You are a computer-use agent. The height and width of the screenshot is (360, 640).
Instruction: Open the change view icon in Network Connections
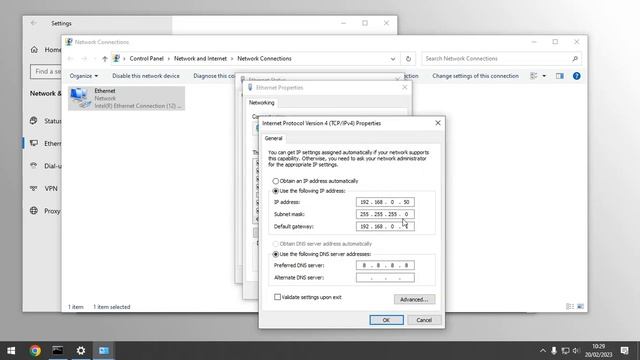[x=534, y=76]
